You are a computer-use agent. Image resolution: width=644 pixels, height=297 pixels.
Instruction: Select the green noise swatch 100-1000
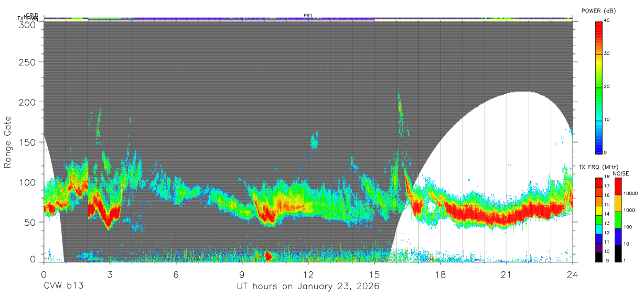point(618,219)
